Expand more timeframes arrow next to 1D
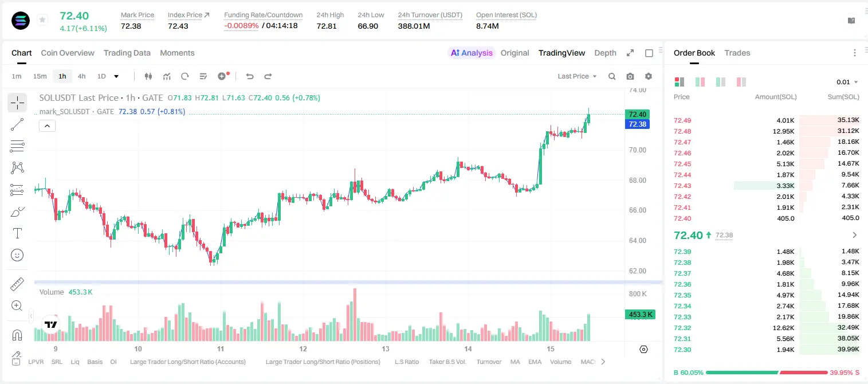The height and width of the screenshot is (384, 868). coord(116,76)
